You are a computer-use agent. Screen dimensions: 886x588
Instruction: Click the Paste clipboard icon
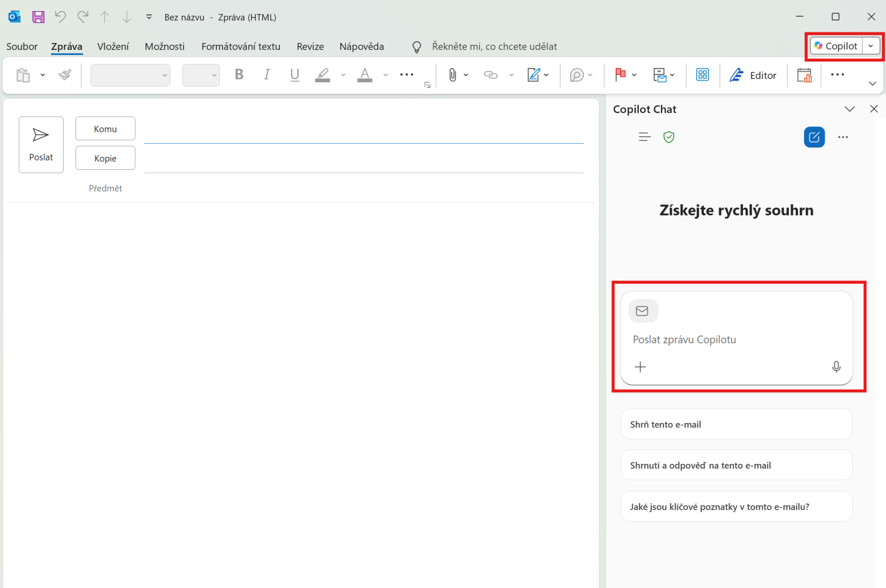(23, 75)
